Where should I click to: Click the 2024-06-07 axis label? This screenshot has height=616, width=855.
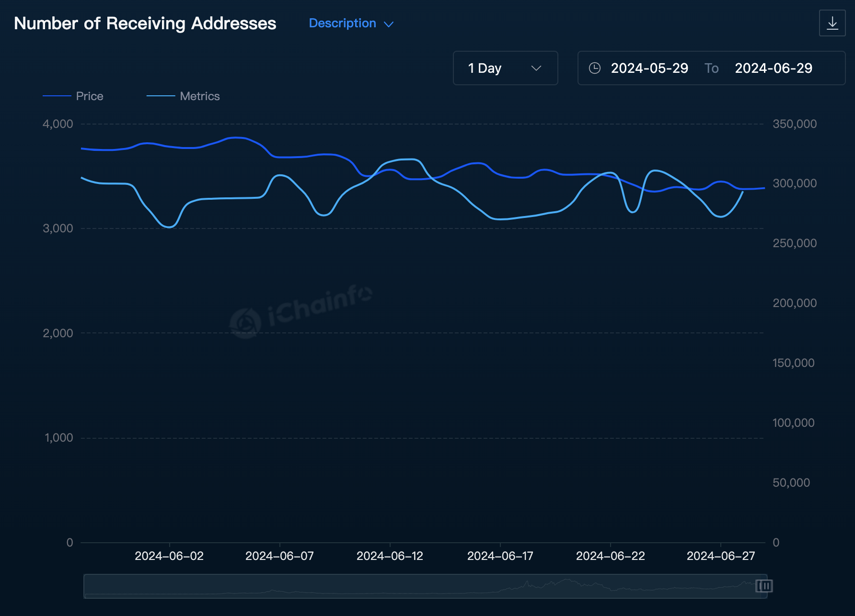[279, 556]
